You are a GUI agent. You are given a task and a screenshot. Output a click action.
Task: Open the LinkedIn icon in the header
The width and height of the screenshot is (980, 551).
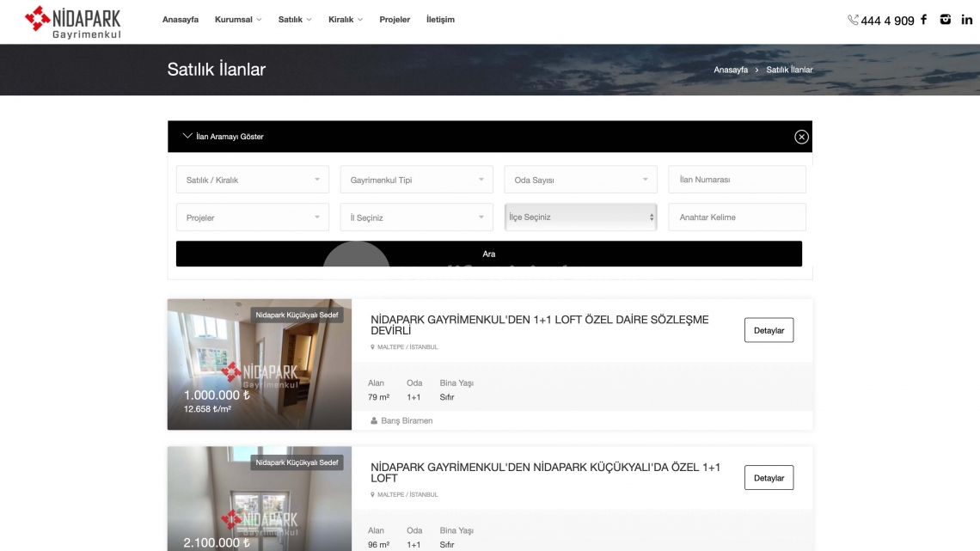[x=966, y=19]
